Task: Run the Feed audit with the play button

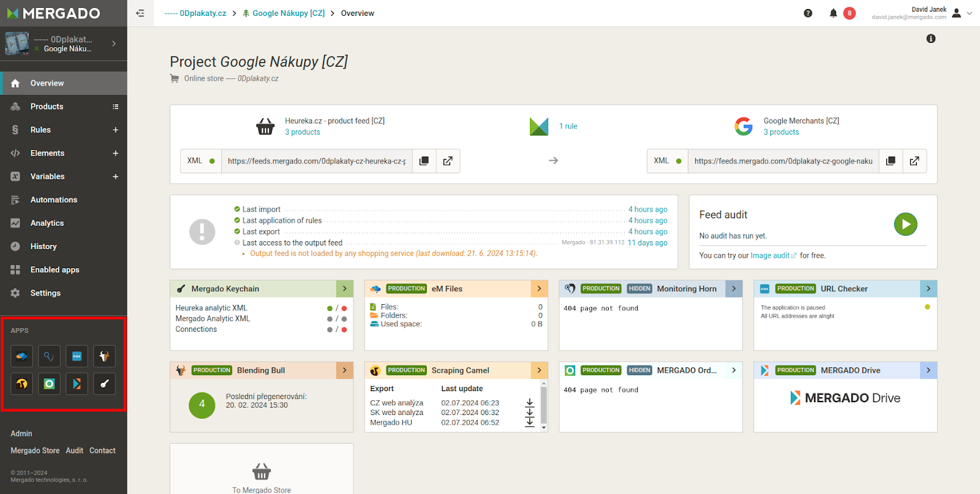Action: coord(905,224)
